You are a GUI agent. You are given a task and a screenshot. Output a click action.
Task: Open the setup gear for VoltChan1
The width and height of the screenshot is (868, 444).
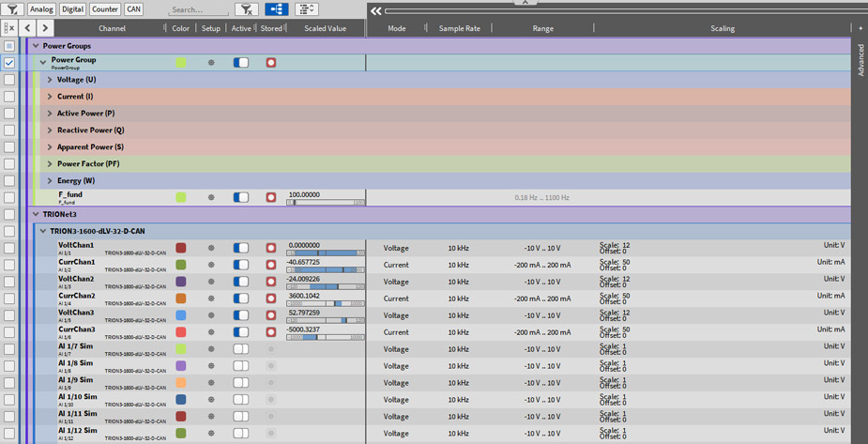211,249
